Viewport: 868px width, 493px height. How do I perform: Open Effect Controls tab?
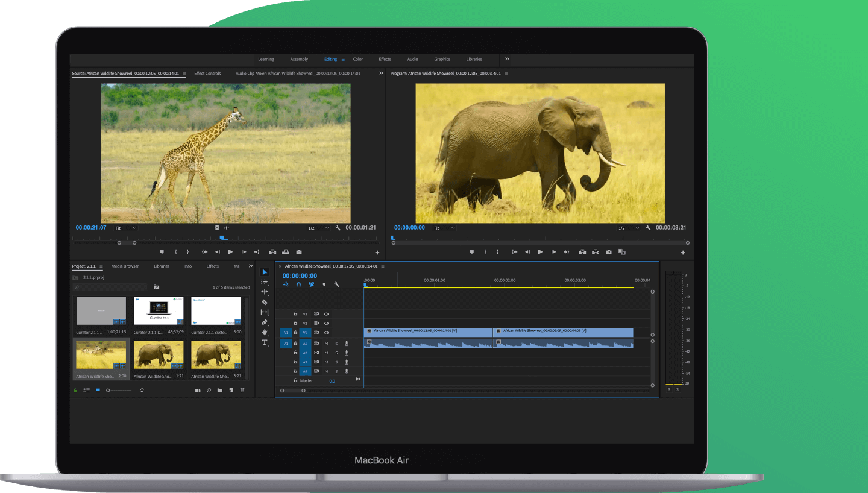207,74
